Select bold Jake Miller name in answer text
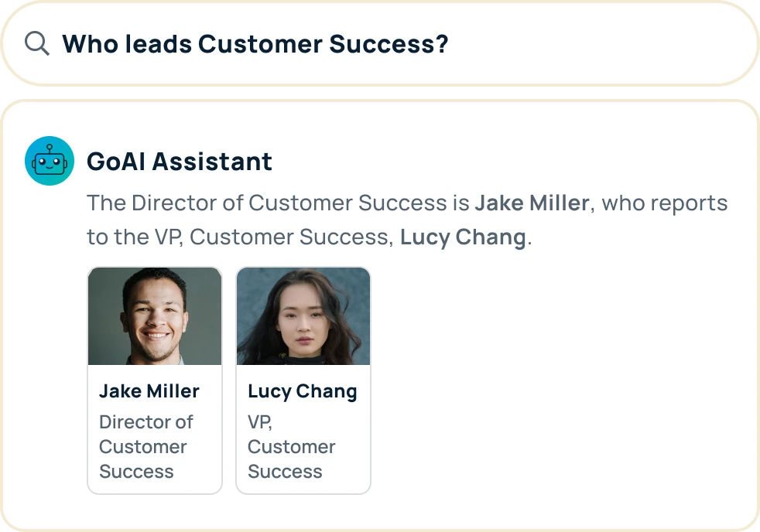This screenshot has height=532, width=760. tap(532, 203)
